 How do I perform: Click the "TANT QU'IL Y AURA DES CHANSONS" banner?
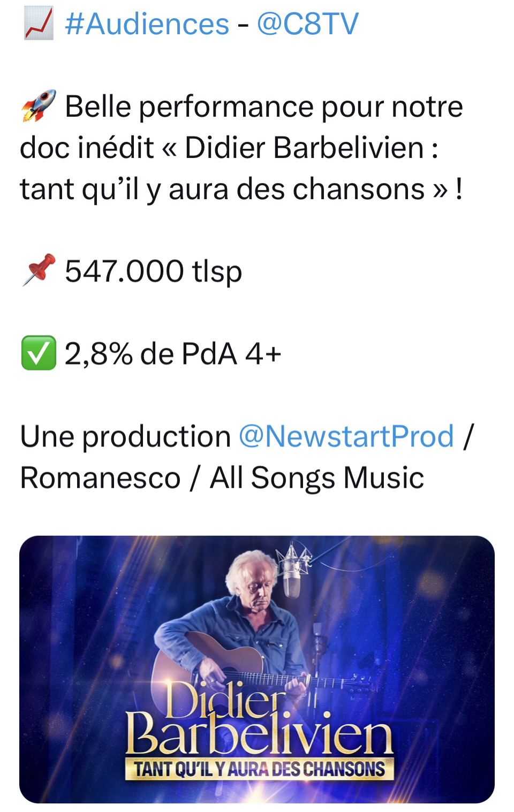(259, 769)
